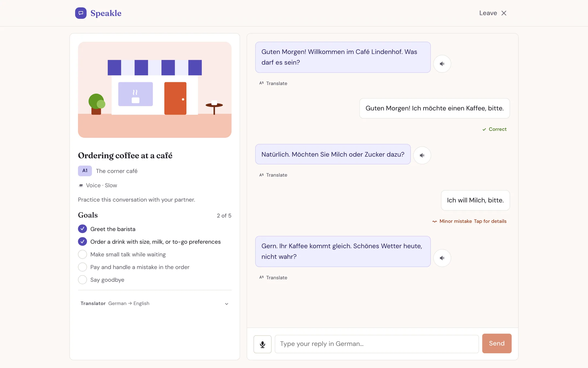Expand the Translator chevron
The height and width of the screenshot is (368, 588).
click(x=226, y=304)
